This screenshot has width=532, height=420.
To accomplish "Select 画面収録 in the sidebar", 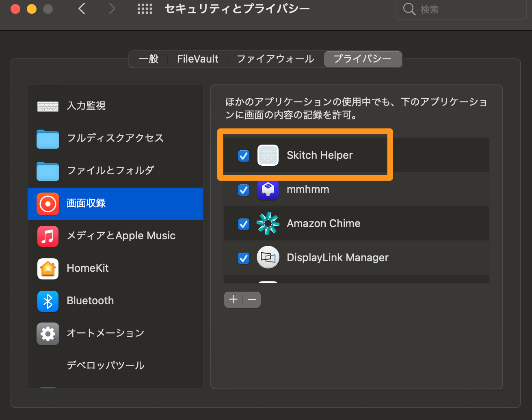I will tap(115, 204).
